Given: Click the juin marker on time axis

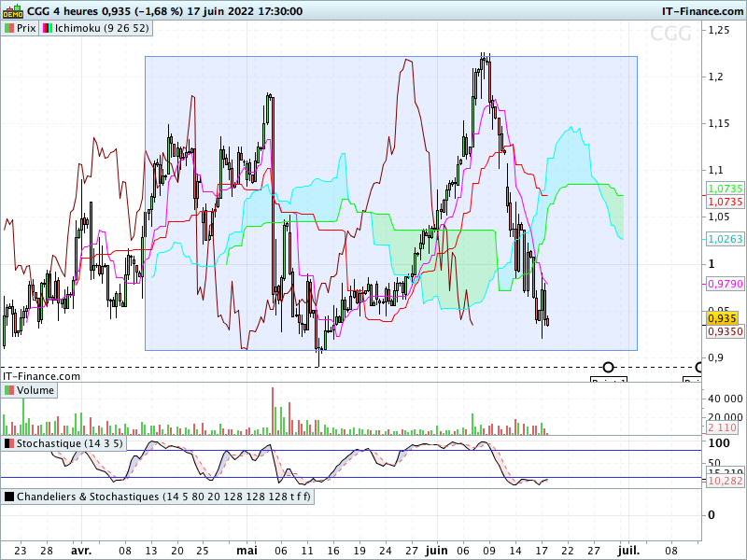Looking at the screenshot, I should pyautogui.click(x=437, y=551).
